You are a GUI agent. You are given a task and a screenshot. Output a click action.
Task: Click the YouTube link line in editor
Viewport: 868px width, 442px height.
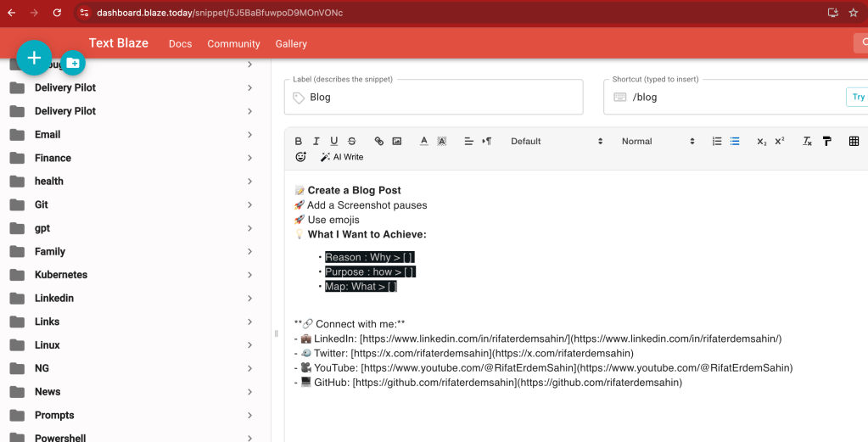pyautogui.click(x=544, y=368)
